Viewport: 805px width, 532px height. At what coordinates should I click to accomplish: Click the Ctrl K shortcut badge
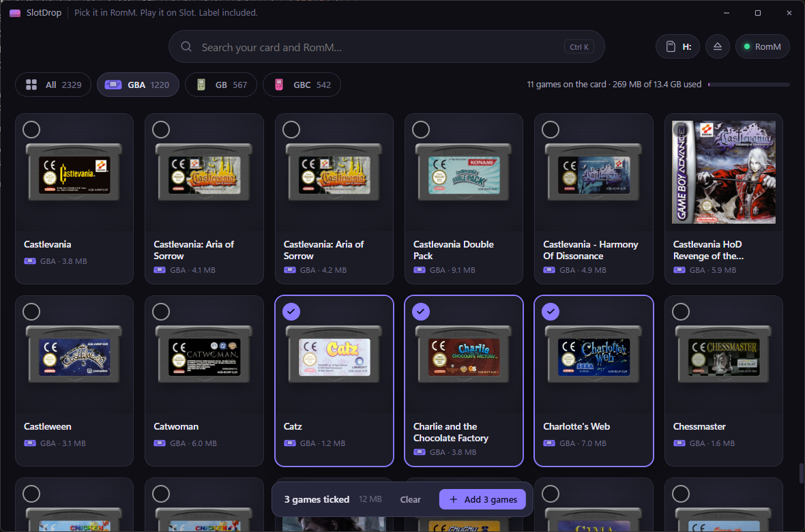579,47
